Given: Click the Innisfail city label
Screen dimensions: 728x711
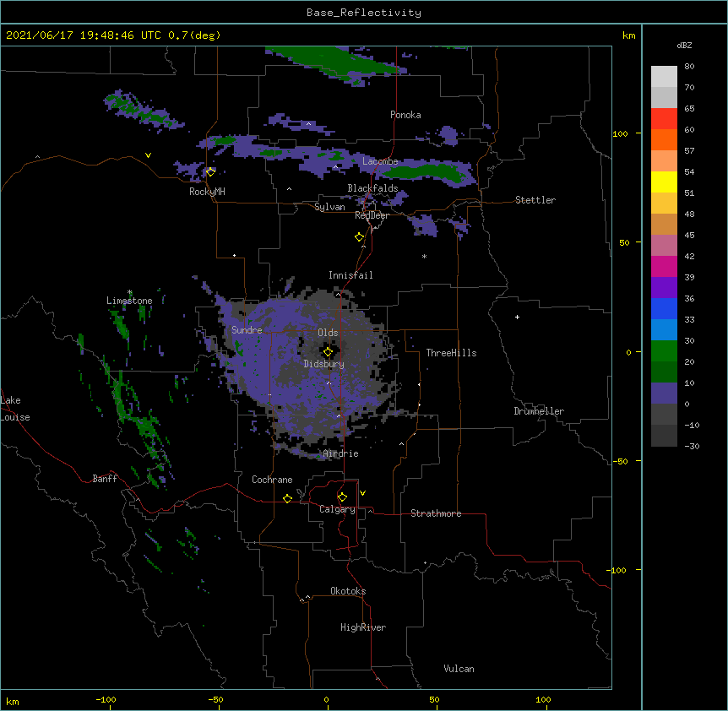Looking at the screenshot, I should 350,275.
